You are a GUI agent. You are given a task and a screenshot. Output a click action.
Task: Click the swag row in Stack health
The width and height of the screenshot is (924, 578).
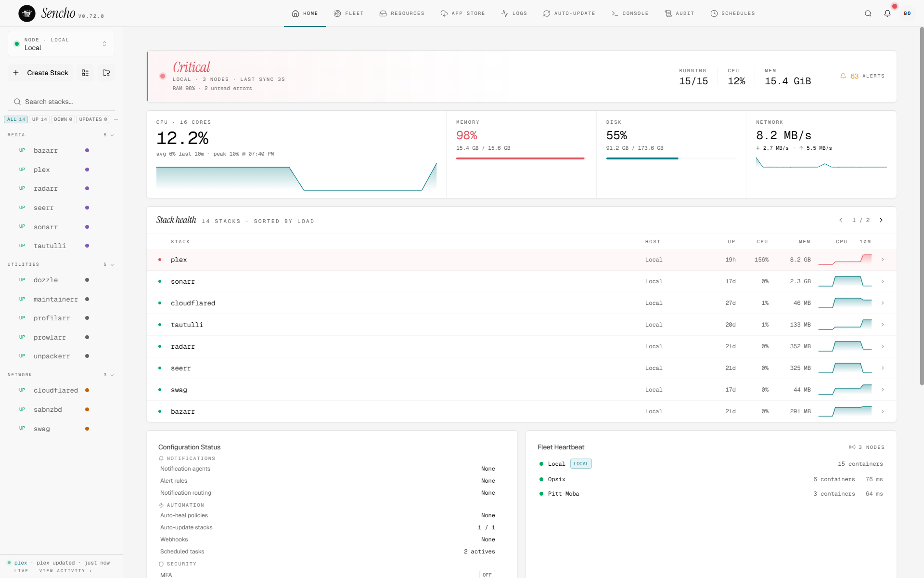coord(521,390)
